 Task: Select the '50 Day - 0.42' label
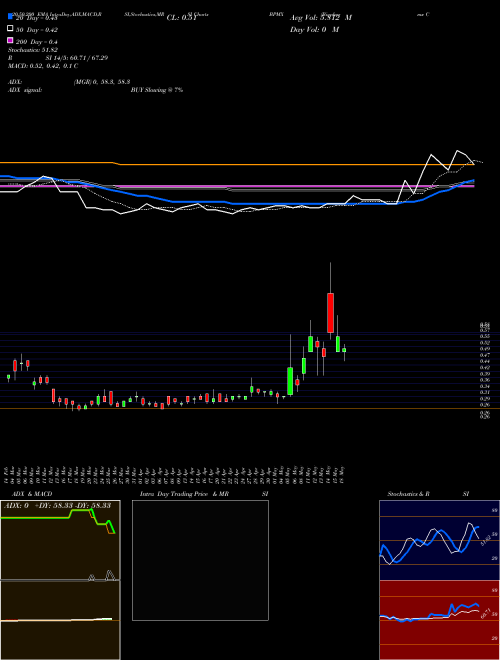tap(37, 30)
